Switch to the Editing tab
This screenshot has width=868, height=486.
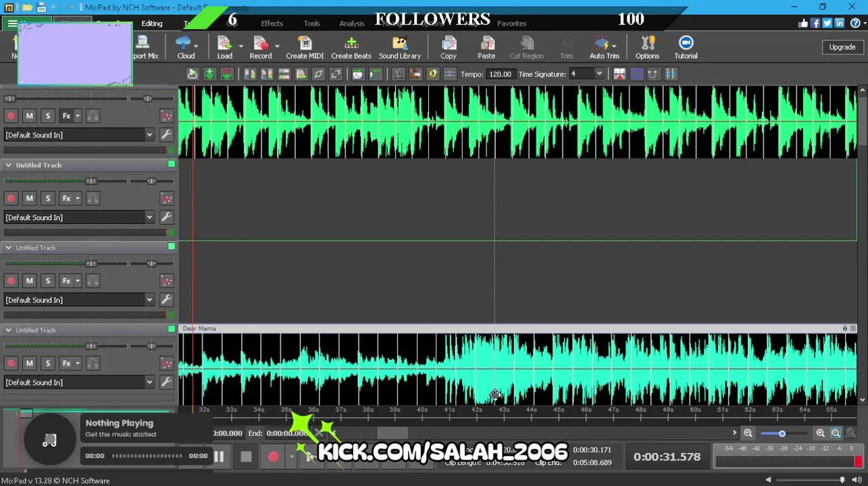(151, 24)
